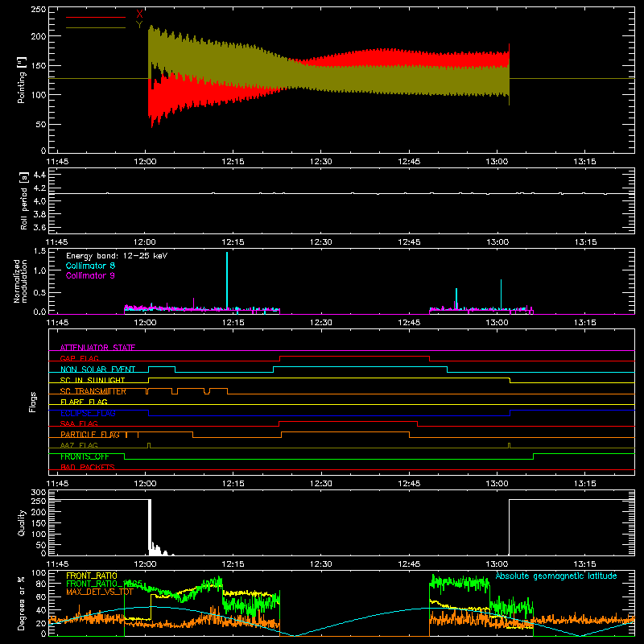Click the orange MAX_DET_VS_TOT legend entry
Viewport: 644px width, 644px height.
(99, 592)
